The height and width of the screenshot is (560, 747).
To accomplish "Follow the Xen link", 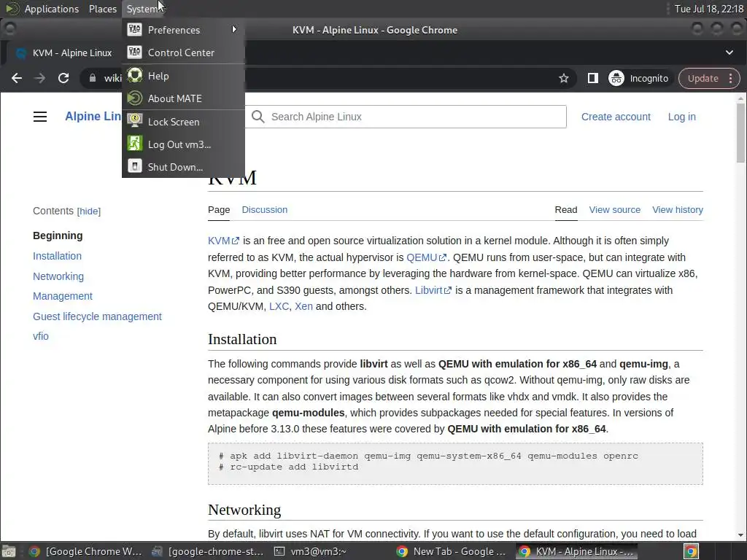I will pyautogui.click(x=303, y=307).
